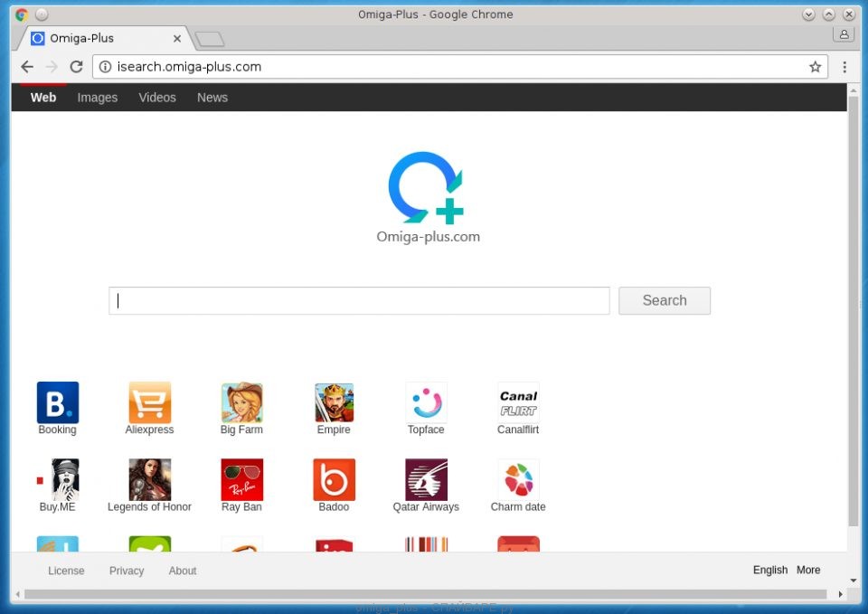The width and height of the screenshot is (868, 614).
Task: Open the Chrome three-dot menu
Action: (844, 67)
